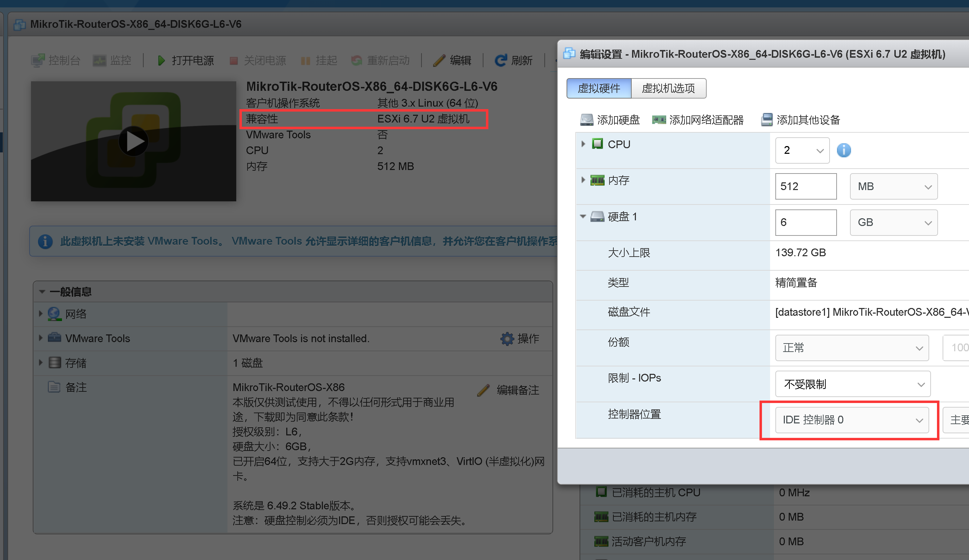Click 添加硬盘 to add a hard disk
The width and height of the screenshot is (969, 560).
[610, 120]
